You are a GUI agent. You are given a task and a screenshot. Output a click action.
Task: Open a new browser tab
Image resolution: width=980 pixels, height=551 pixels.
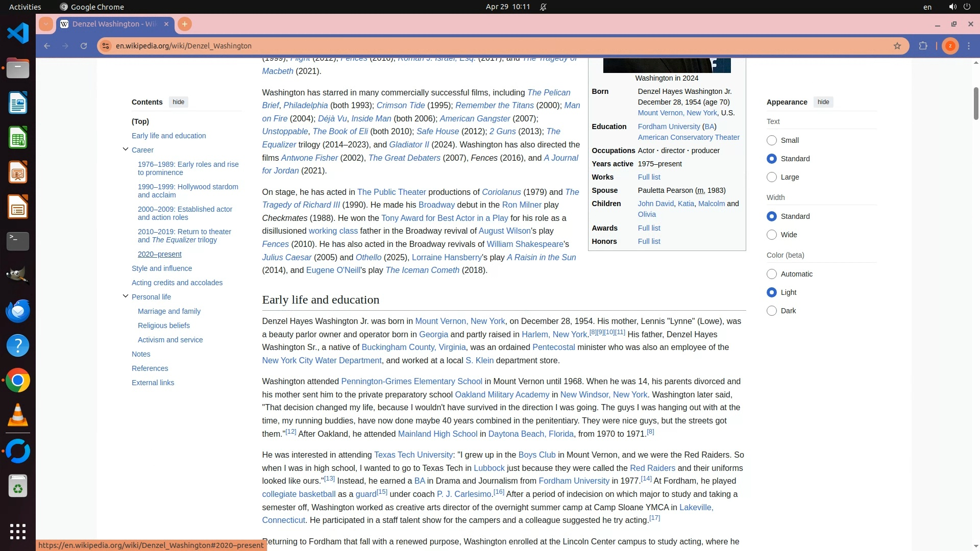185,24
